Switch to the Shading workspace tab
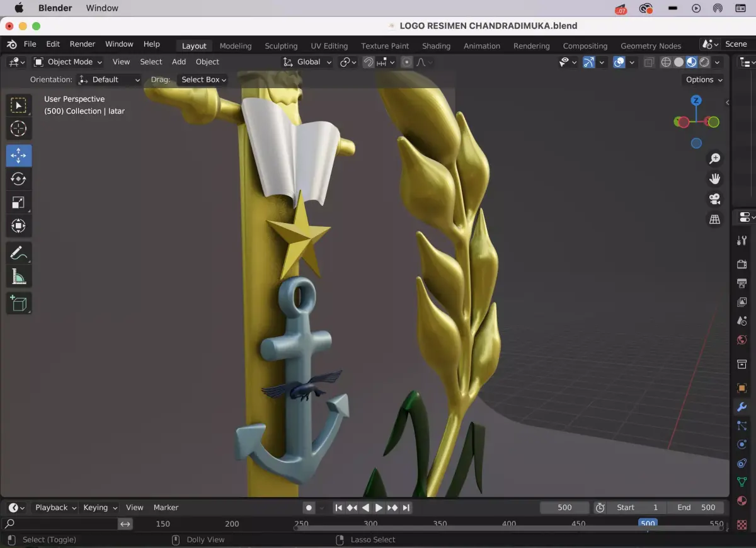The width and height of the screenshot is (756, 548). coord(436,46)
